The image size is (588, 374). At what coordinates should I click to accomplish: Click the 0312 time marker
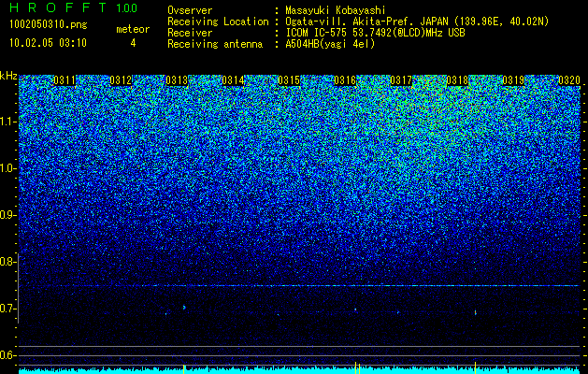121,80
